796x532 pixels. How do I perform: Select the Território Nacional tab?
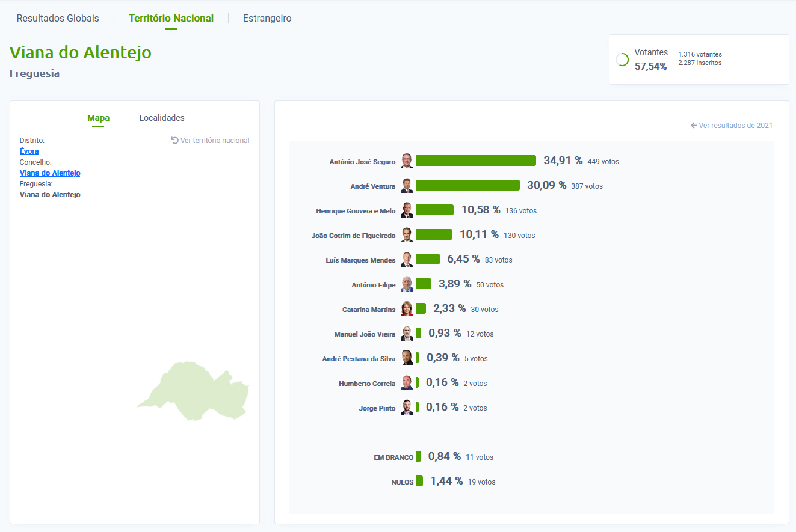pyautogui.click(x=171, y=18)
